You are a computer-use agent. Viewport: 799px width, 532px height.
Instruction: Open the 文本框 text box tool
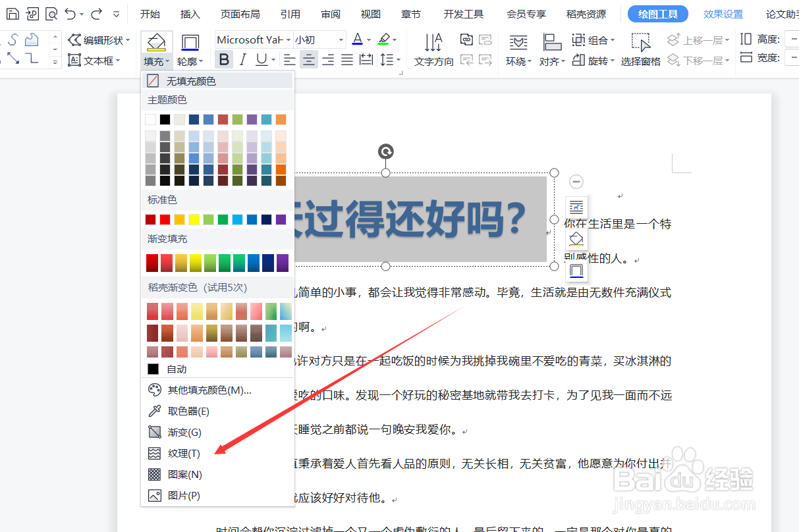coord(92,61)
